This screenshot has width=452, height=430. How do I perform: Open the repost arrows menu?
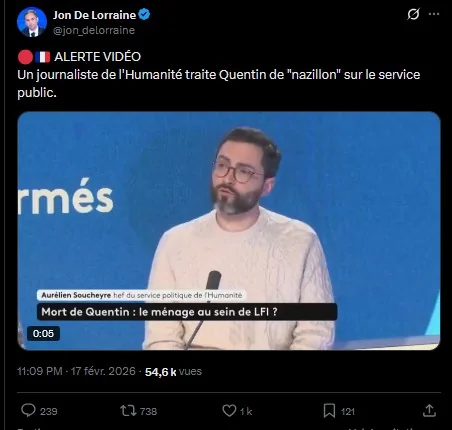(128, 411)
